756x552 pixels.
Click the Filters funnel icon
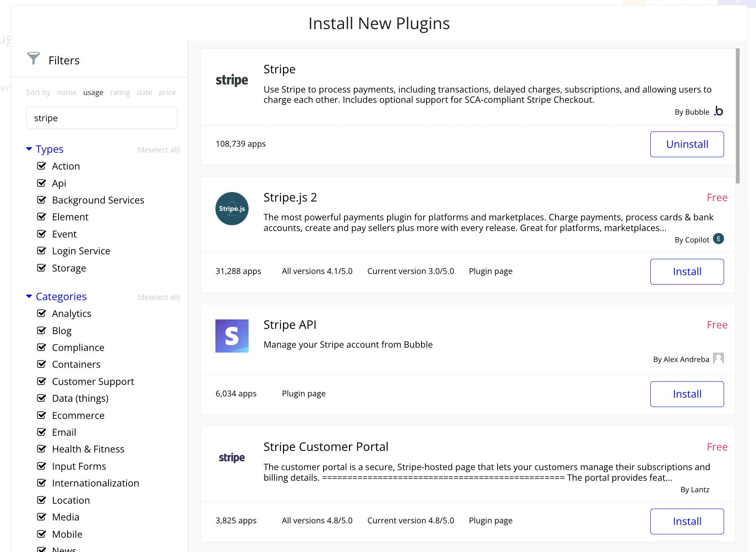pos(33,59)
